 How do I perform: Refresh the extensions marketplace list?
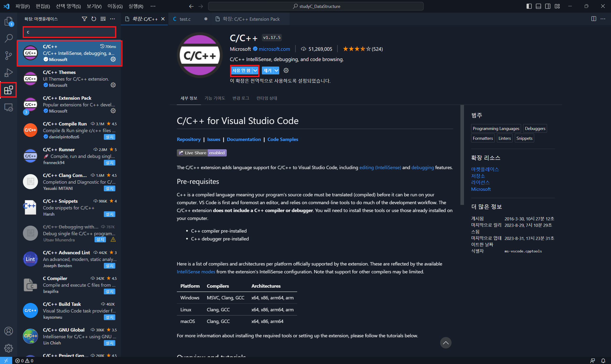click(94, 19)
